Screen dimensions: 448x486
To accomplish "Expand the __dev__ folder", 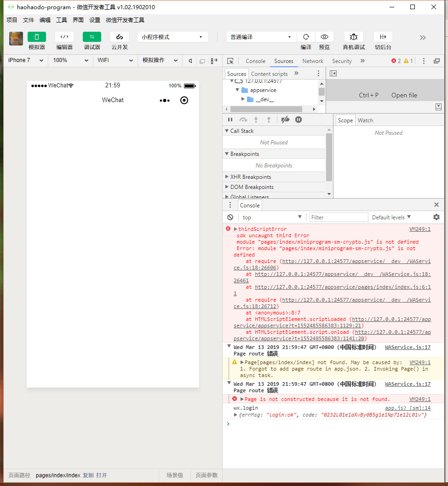I will pyautogui.click(x=243, y=99).
